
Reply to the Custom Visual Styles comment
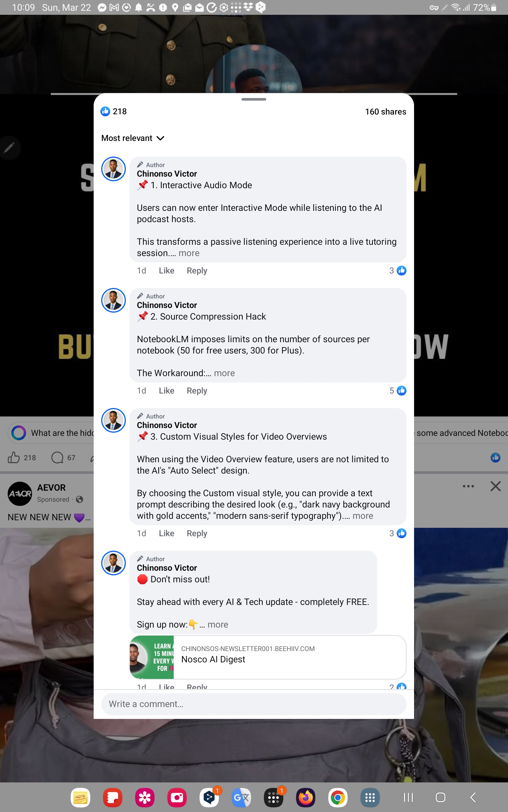pyautogui.click(x=197, y=533)
